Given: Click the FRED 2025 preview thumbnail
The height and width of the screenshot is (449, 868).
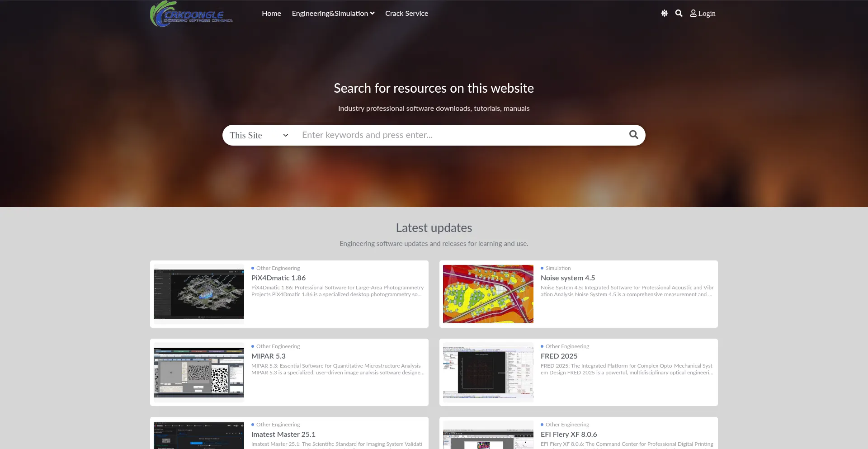Looking at the screenshot, I should click(x=488, y=372).
